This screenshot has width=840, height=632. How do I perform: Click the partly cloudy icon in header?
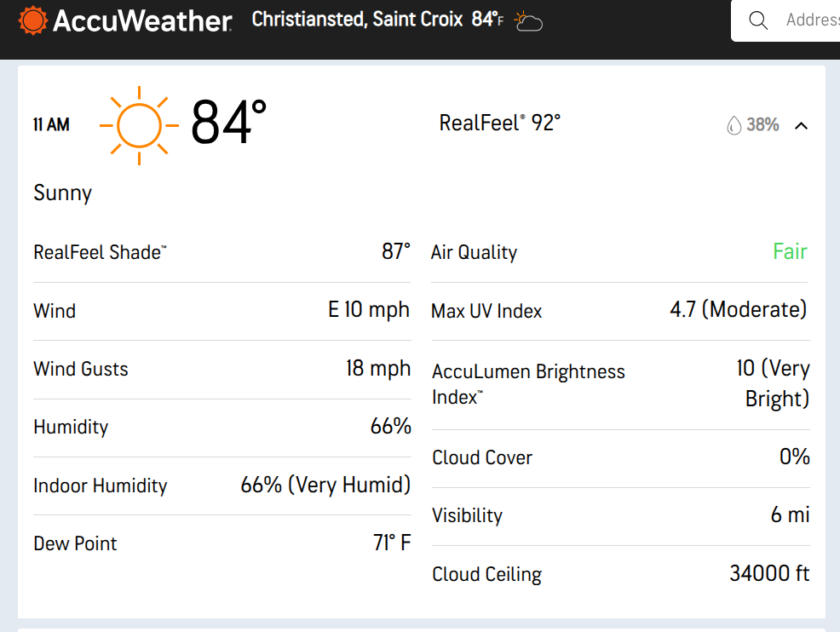click(528, 20)
